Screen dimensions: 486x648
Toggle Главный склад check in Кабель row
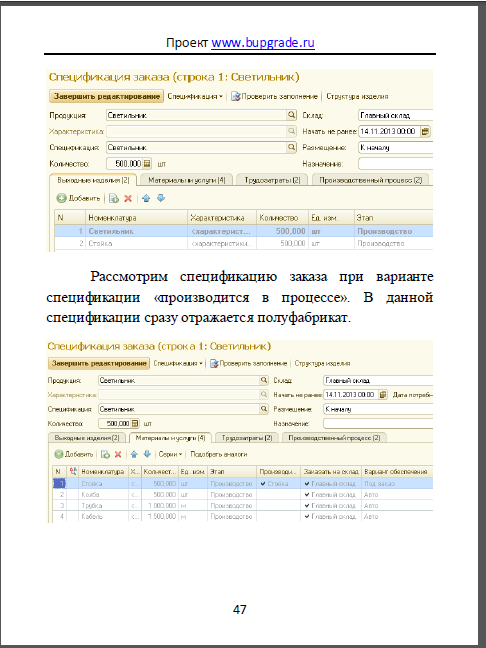(307, 517)
